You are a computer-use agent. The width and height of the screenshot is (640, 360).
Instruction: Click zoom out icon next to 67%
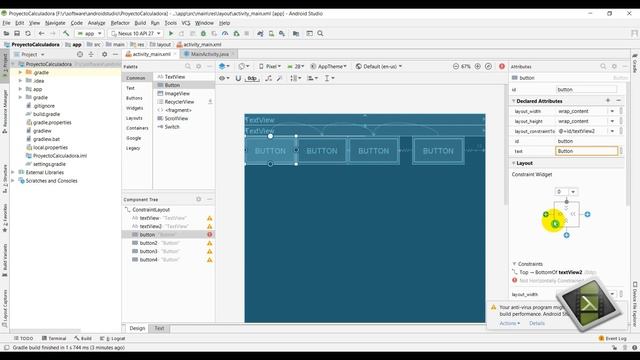(456, 66)
